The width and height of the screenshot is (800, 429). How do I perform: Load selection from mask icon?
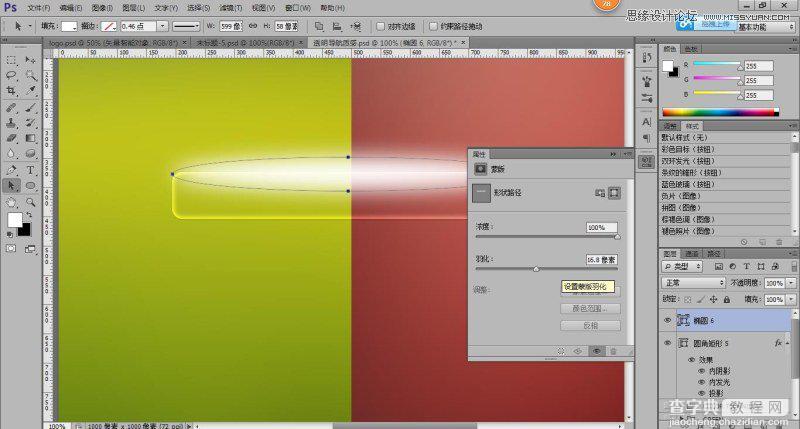(561, 351)
